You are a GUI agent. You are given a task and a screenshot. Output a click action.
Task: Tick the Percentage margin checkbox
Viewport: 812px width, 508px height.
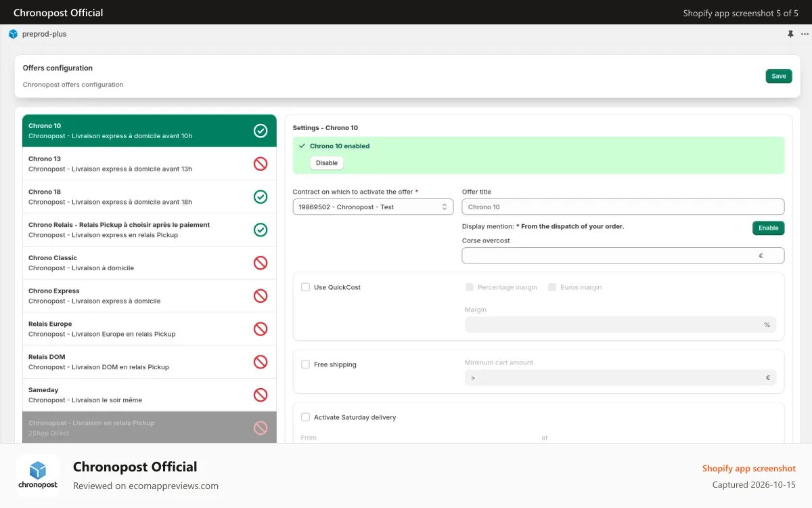point(470,287)
